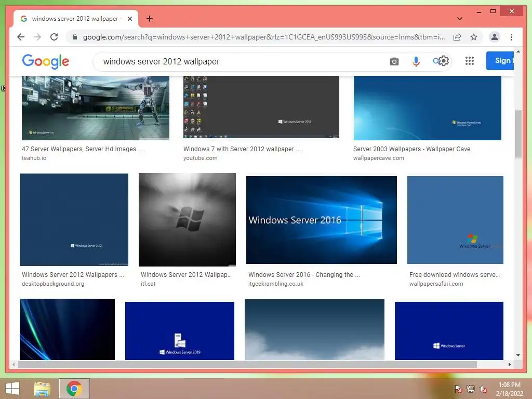Click the wallpapercave.com source text
Image resolution: width=532 pixels, height=399 pixels.
point(379,158)
